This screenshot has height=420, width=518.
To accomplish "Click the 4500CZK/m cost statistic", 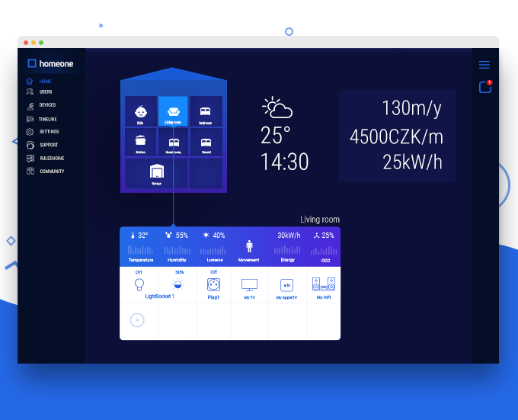I will pos(396,136).
